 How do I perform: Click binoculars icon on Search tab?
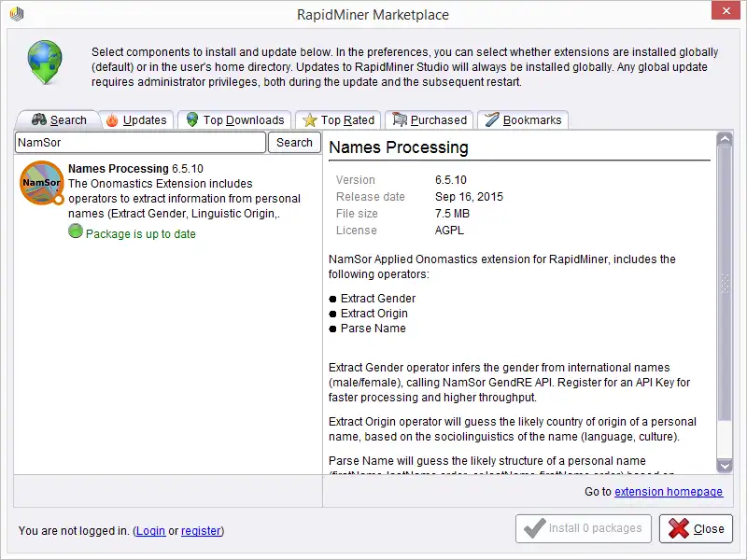point(39,119)
